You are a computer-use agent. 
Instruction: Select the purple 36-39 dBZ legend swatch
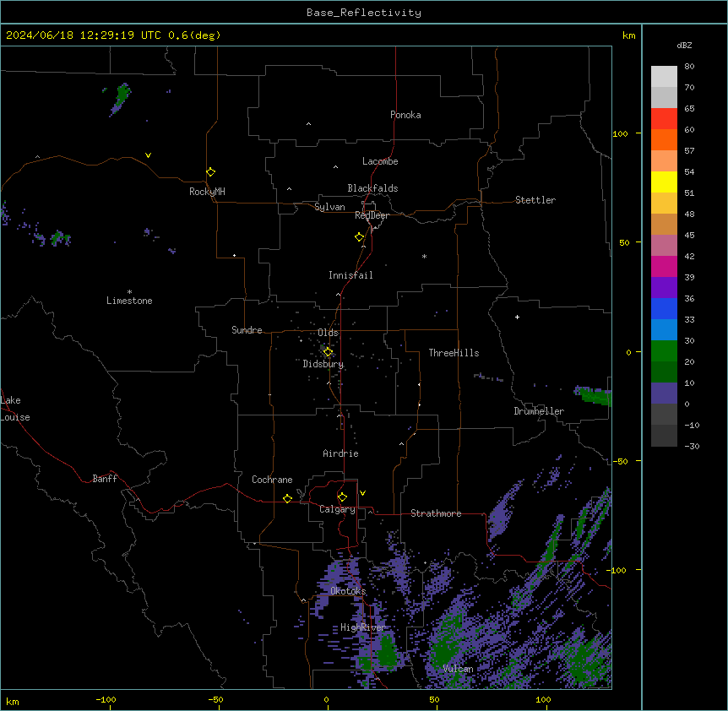(664, 287)
